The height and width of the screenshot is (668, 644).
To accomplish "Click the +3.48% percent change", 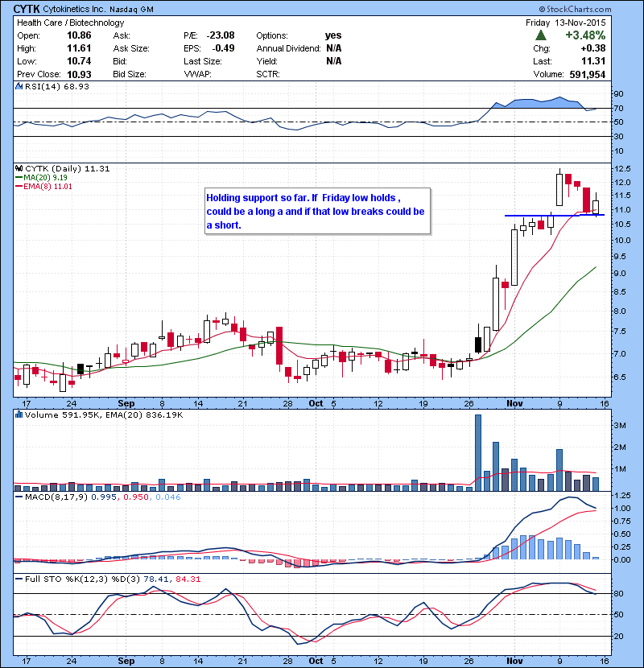I will [585, 35].
